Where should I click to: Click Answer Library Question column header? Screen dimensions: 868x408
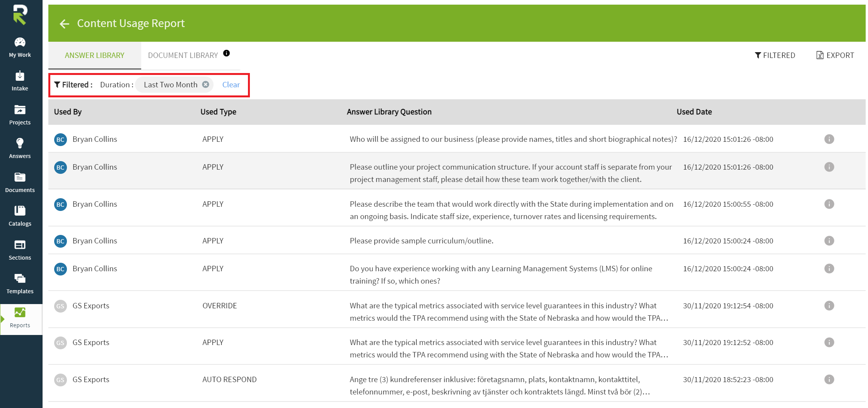(x=389, y=112)
